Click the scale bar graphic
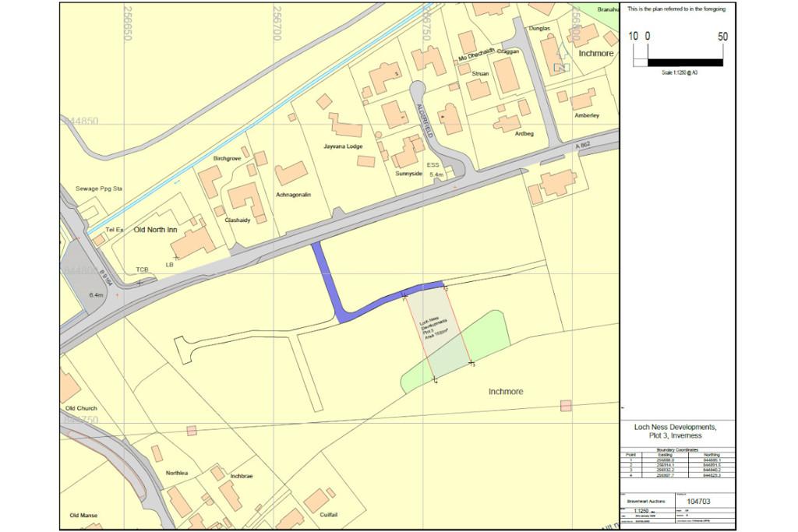Screen dimensions: 798x532 (x=678, y=62)
